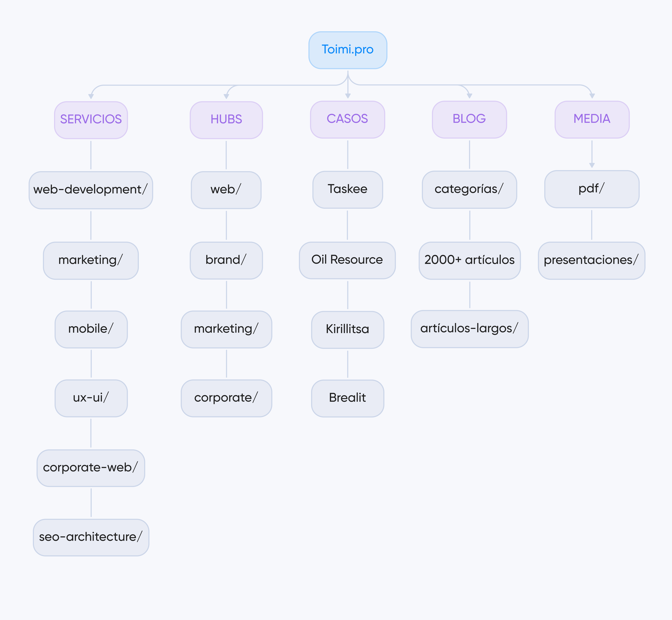
Task: Click the brand/ node
Action: 226,260
